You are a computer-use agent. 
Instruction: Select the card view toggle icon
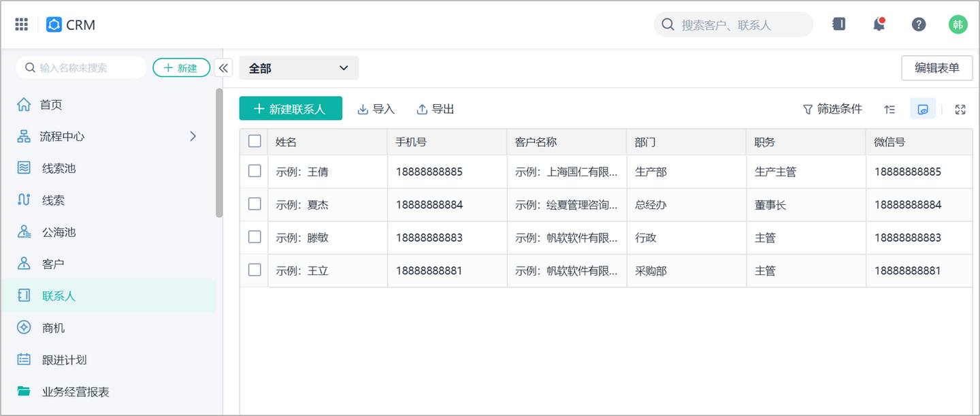(x=923, y=108)
